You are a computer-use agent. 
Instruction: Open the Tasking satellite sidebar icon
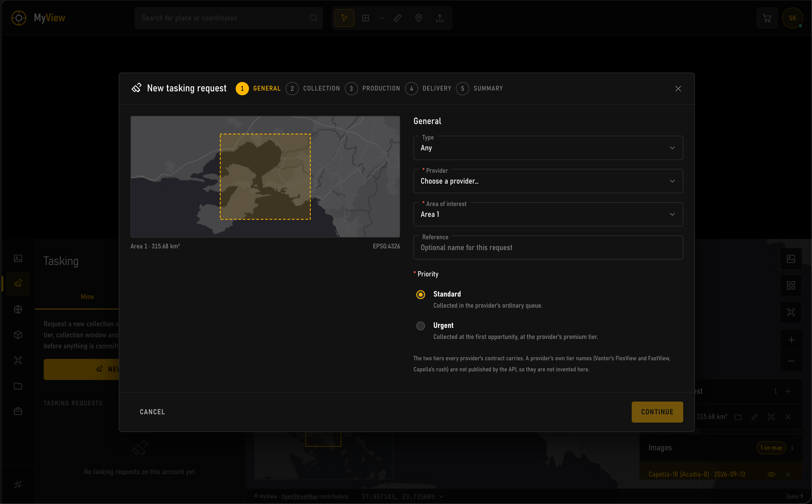tap(18, 284)
